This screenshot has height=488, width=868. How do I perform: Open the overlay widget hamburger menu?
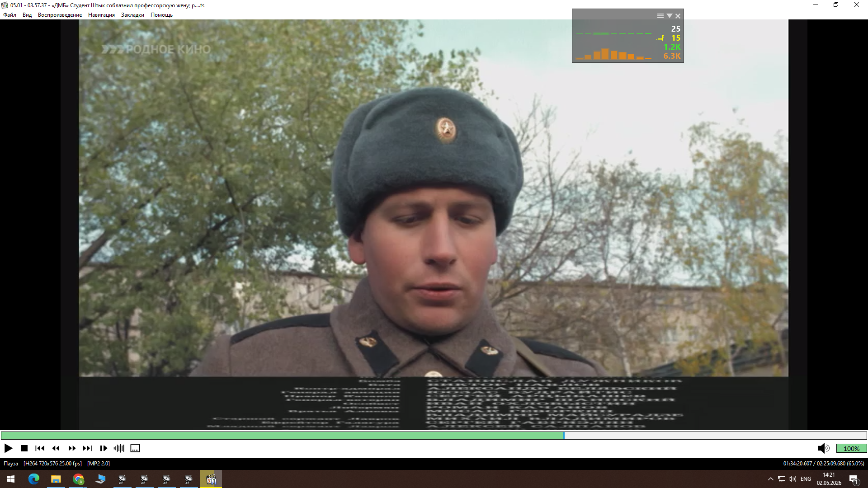(x=660, y=16)
